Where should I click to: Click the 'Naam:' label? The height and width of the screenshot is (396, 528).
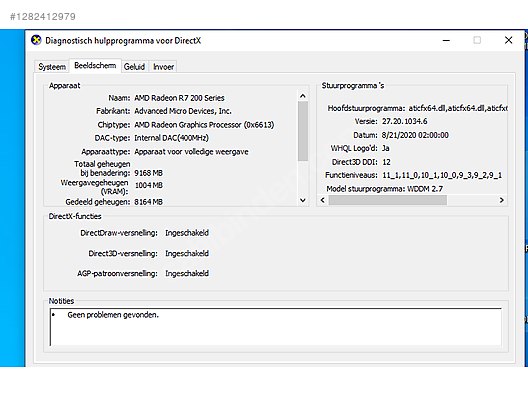pos(119,98)
